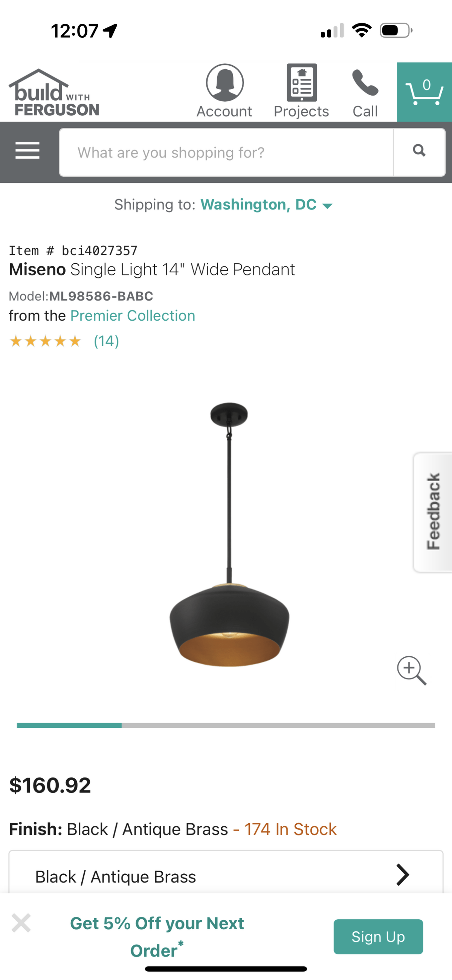The height and width of the screenshot is (980, 452).
Task: Open the shopping cart
Action: coord(425,92)
